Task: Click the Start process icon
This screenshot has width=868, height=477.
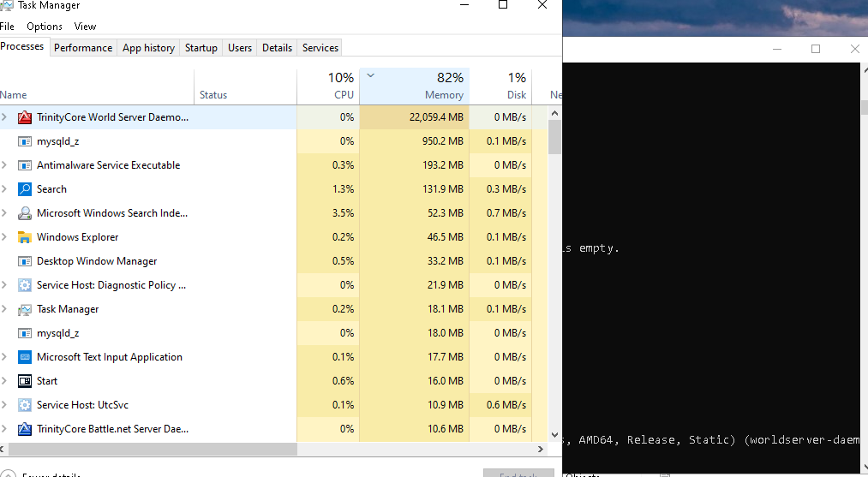Action: [x=24, y=381]
